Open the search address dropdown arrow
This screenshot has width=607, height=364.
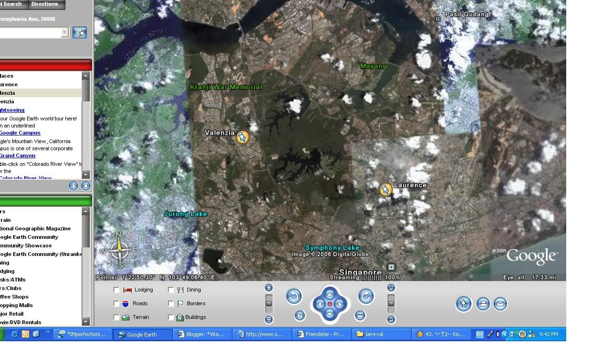coord(65,32)
